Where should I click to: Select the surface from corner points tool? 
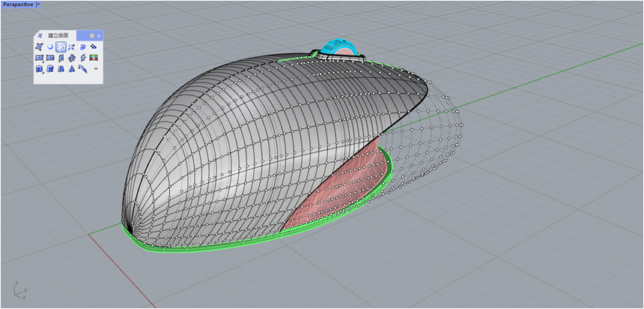(x=39, y=46)
